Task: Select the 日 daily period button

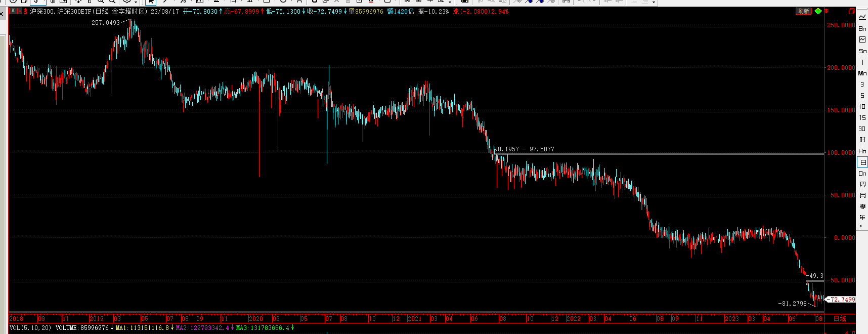Action: (x=862, y=162)
